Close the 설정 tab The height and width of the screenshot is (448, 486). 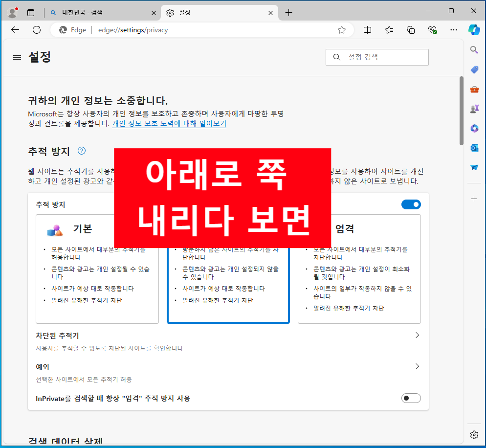pos(270,13)
